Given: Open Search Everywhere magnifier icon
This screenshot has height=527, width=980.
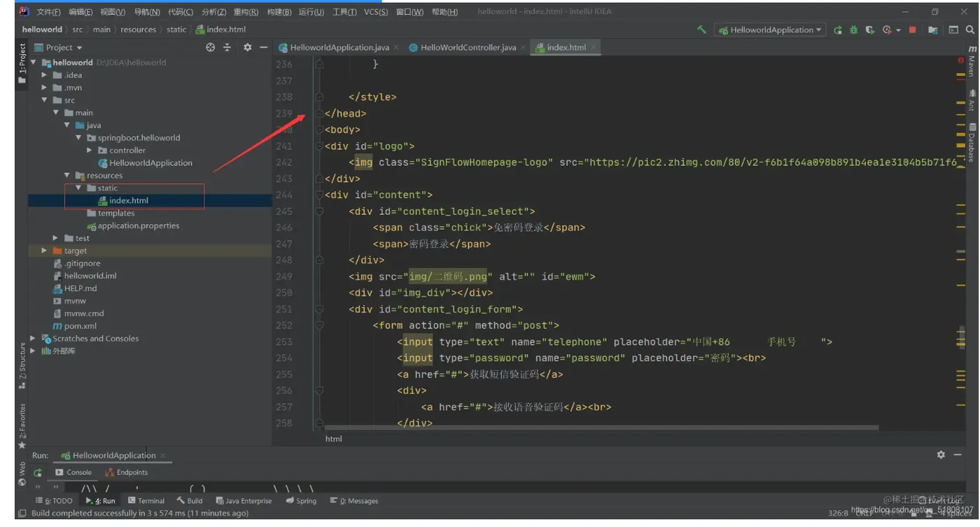Looking at the screenshot, I should [x=970, y=30].
